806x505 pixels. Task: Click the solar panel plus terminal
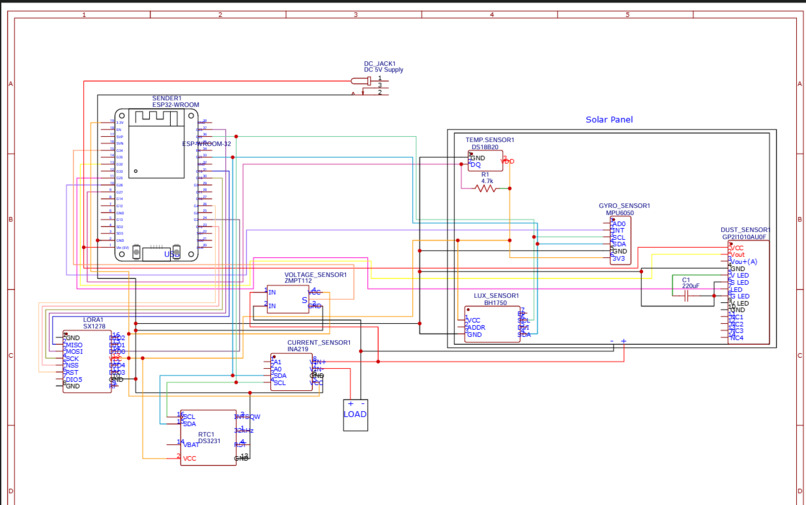624,341
